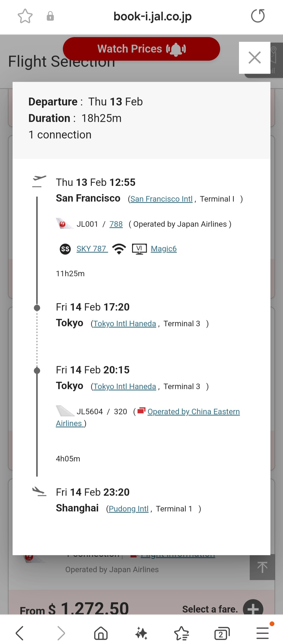Open the first Tokyo Intl Haneda link
The width and height of the screenshot is (283, 644).
click(x=125, y=324)
